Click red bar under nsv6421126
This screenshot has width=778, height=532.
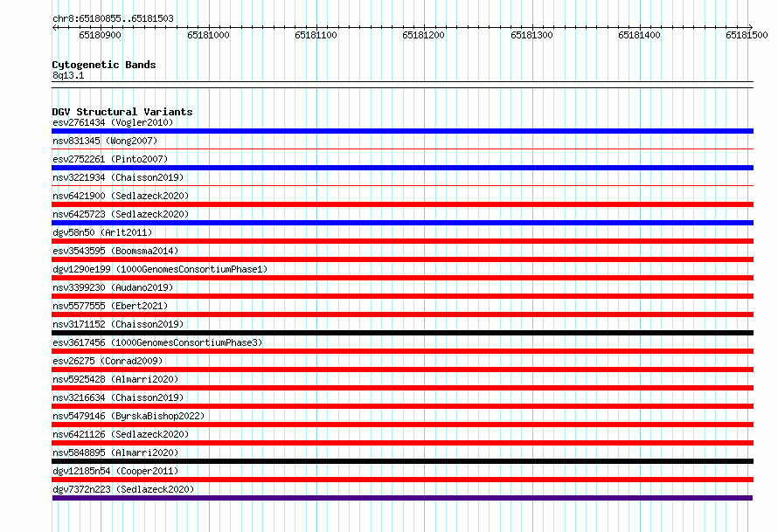coord(402,443)
